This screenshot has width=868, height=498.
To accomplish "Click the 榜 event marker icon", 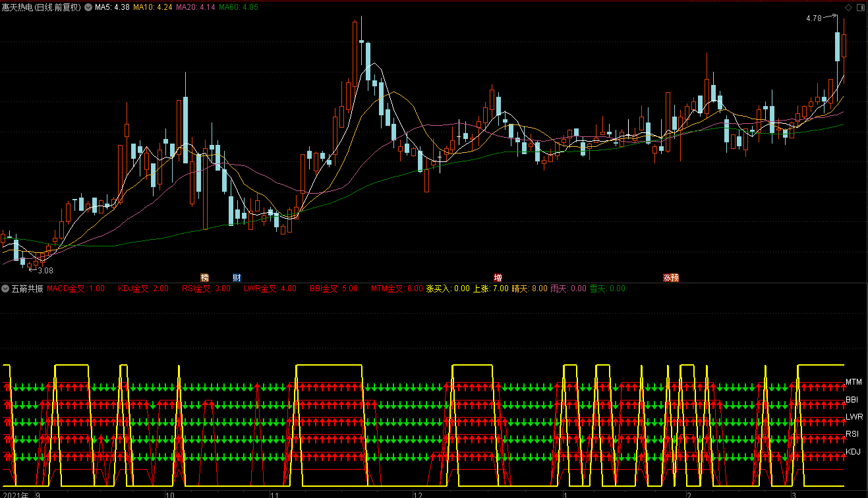I will tap(204, 277).
